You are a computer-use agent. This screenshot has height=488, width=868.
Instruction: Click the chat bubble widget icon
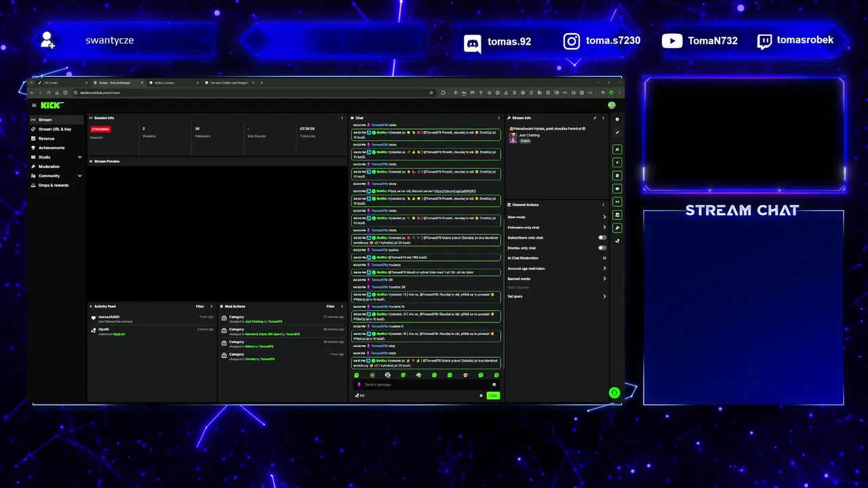point(617,188)
